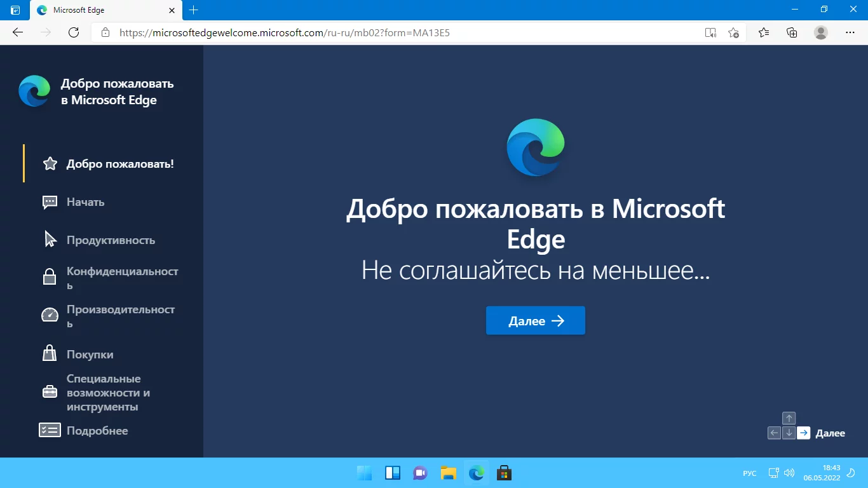Open the Windows Start menu
Viewport: 868px width, 488px height.
click(x=364, y=473)
